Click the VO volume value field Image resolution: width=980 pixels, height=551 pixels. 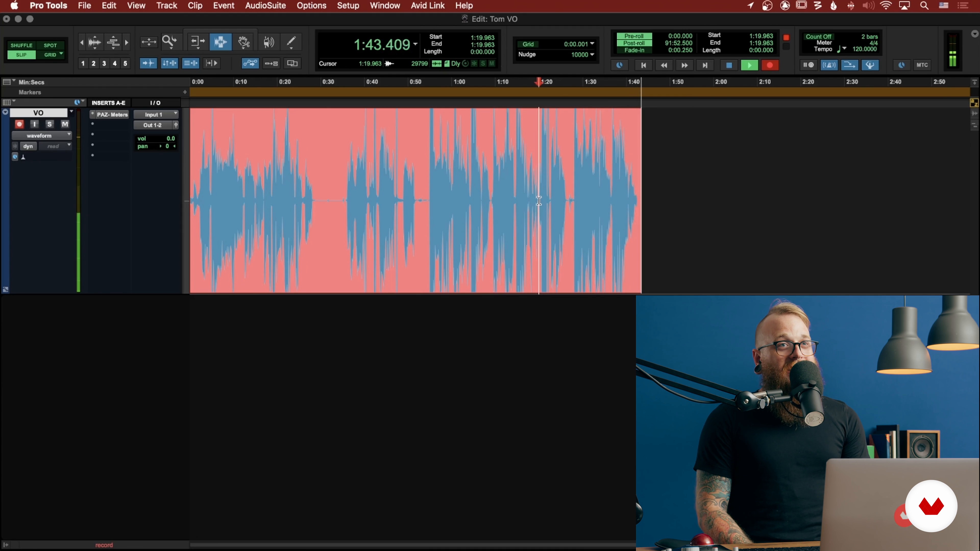[170, 139]
